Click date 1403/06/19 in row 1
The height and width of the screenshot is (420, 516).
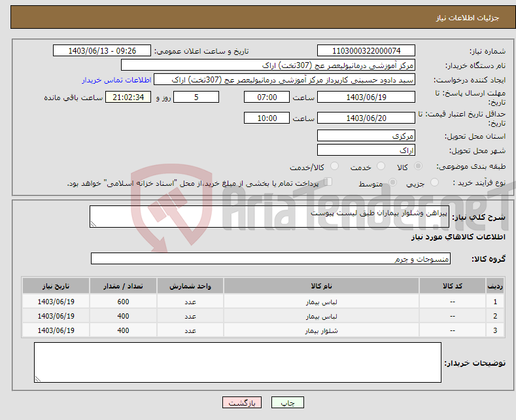tap(56, 302)
